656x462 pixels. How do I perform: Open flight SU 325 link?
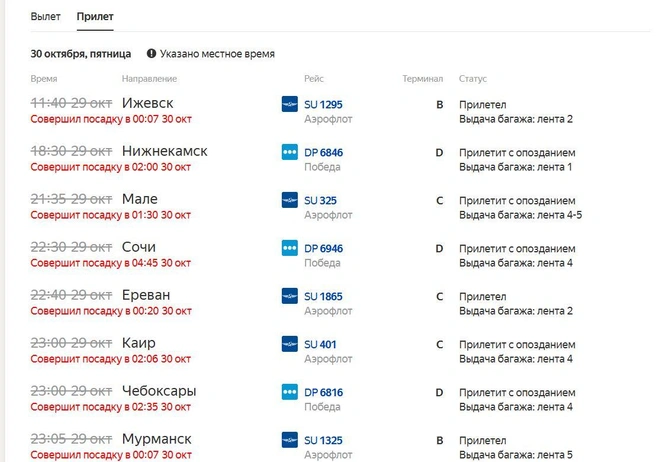[320, 200]
